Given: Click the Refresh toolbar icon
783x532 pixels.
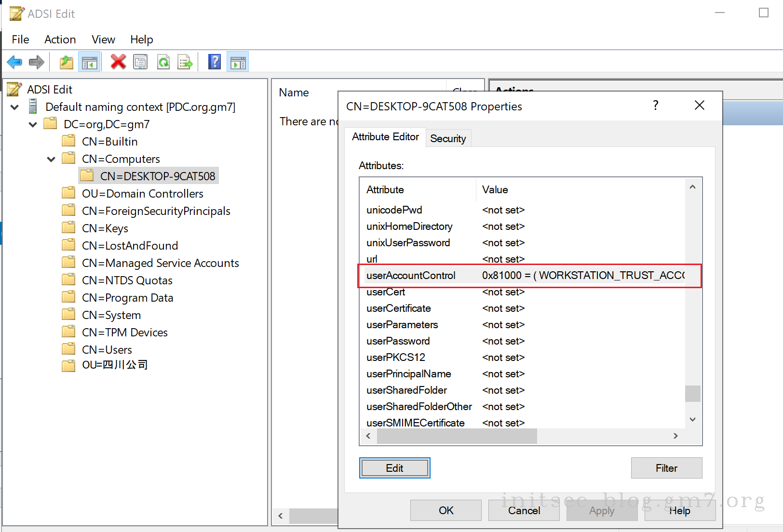Looking at the screenshot, I should [163, 62].
